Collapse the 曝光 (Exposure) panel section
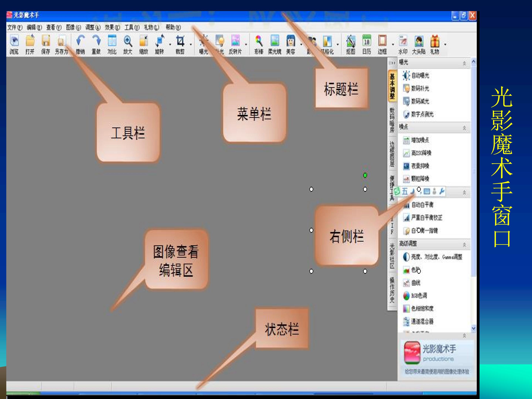The width and height of the screenshot is (532, 399). [x=464, y=63]
